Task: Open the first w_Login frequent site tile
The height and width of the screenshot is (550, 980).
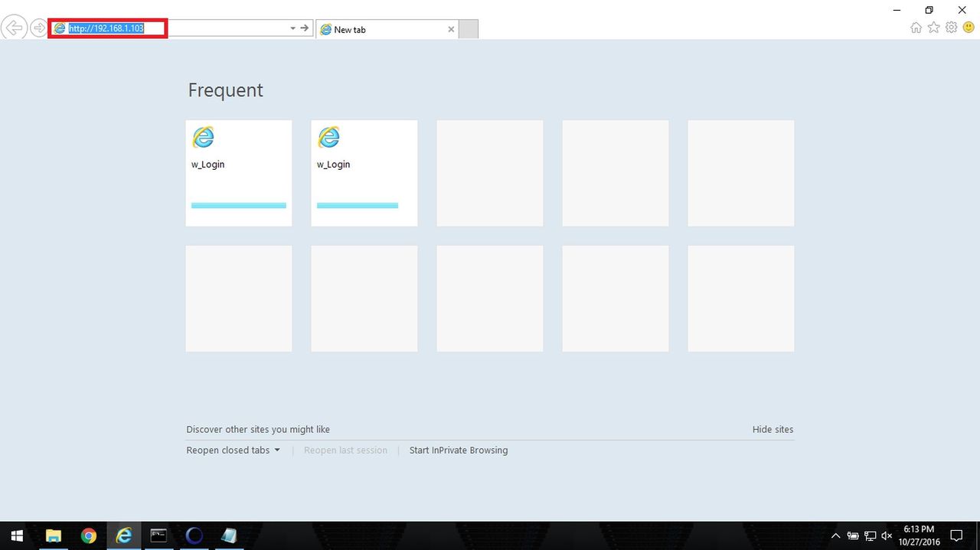Action: 239,173
